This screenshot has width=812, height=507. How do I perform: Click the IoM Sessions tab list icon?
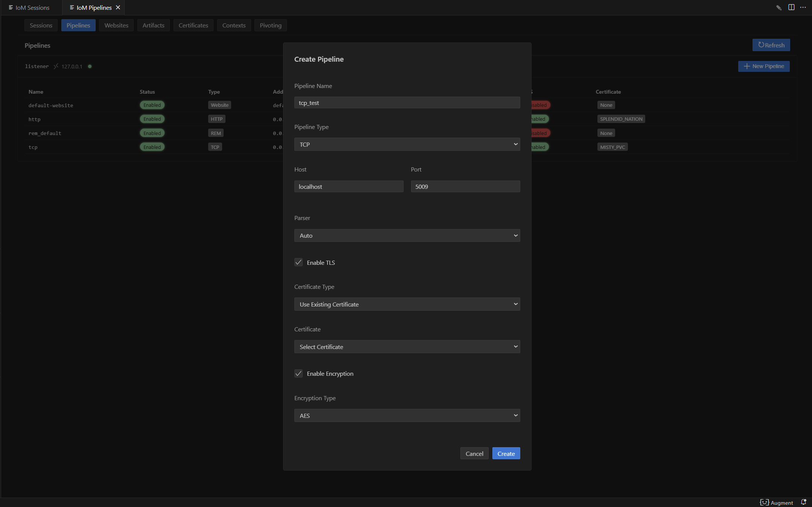click(x=11, y=8)
